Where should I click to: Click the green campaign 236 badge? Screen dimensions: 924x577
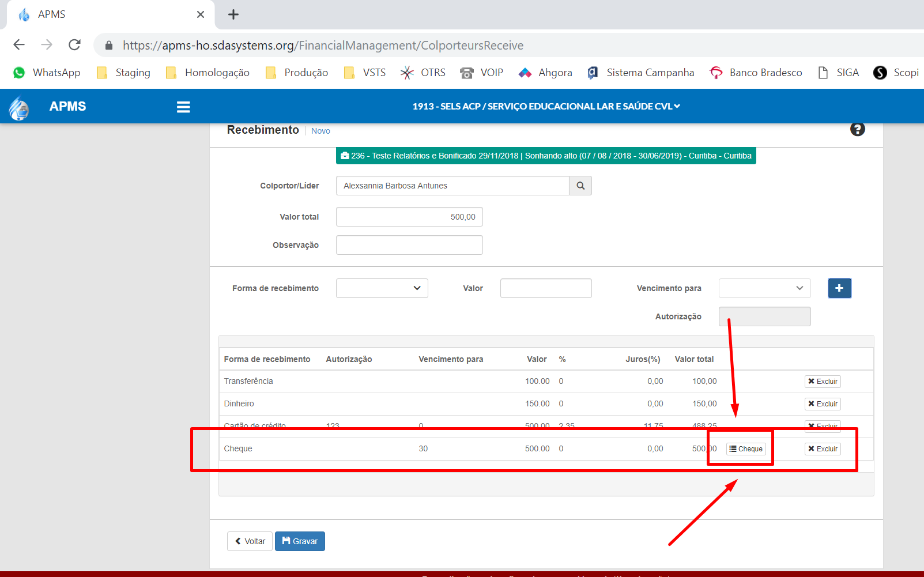point(546,156)
